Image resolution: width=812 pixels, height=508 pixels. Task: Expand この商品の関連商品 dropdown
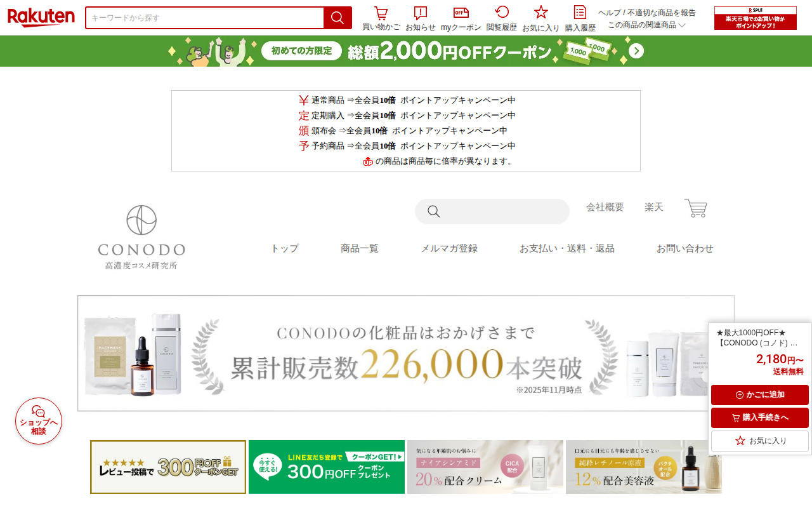(647, 25)
